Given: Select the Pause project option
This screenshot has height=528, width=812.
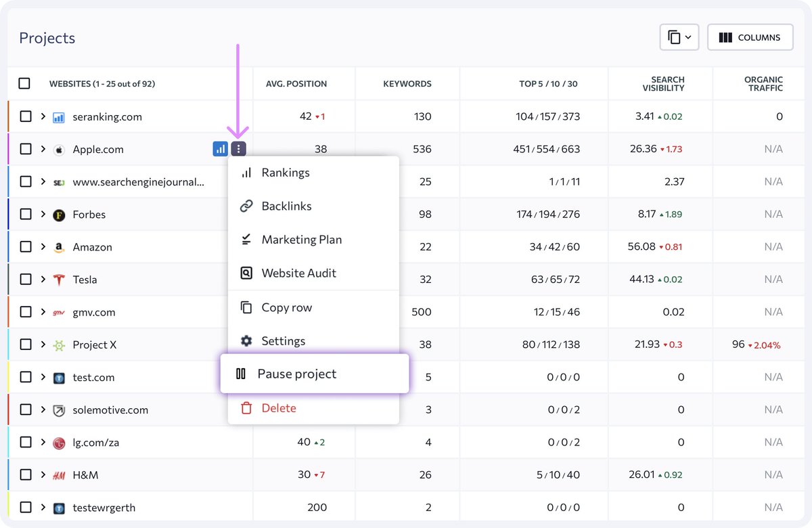Looking at the screenshot, I should pos(296,374).
